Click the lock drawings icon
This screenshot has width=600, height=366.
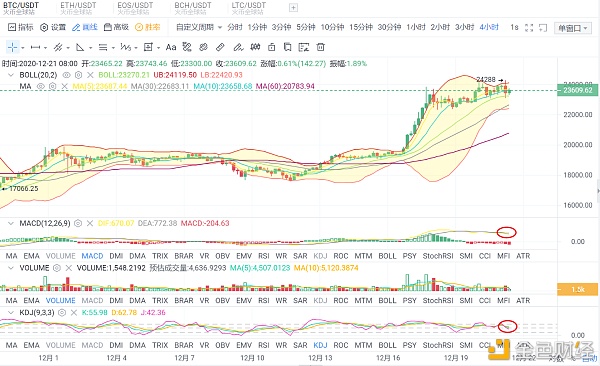point(271,47)
